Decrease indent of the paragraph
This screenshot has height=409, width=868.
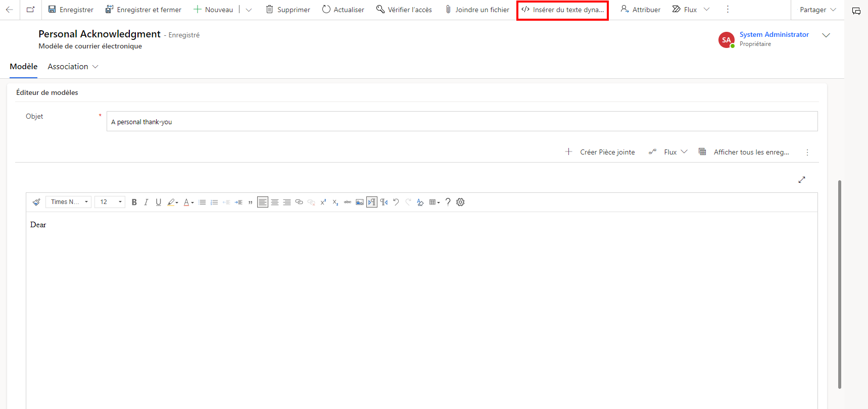tap(226, 202)
